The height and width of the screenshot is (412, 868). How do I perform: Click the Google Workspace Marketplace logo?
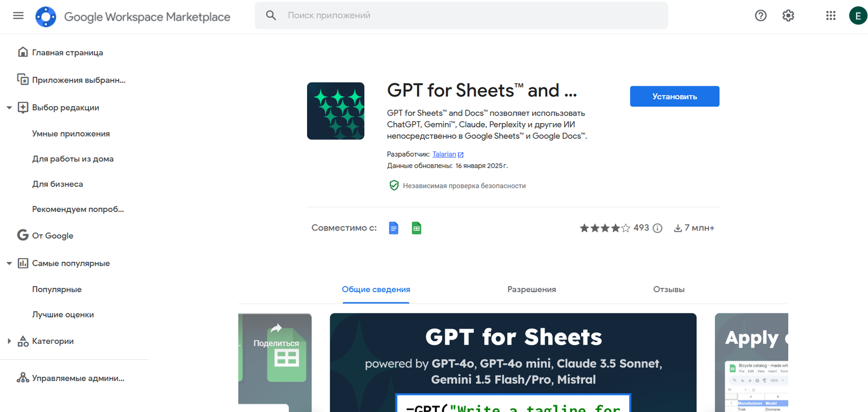point(46,17)
